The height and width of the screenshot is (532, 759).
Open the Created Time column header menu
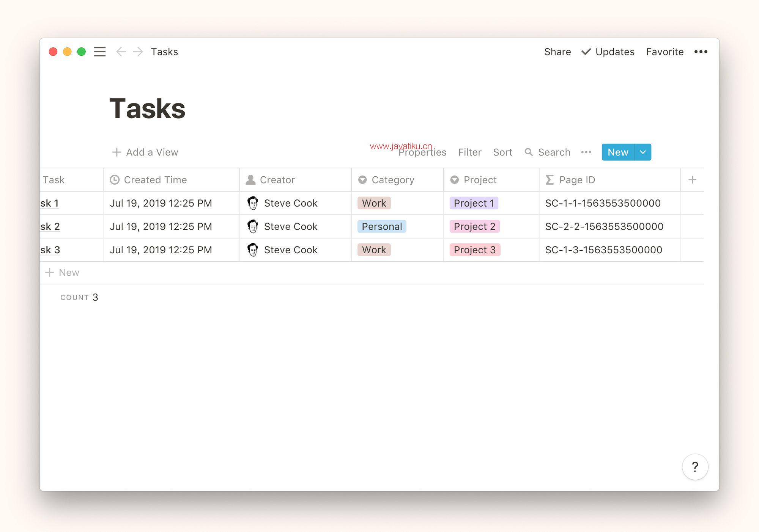point(172,180)
